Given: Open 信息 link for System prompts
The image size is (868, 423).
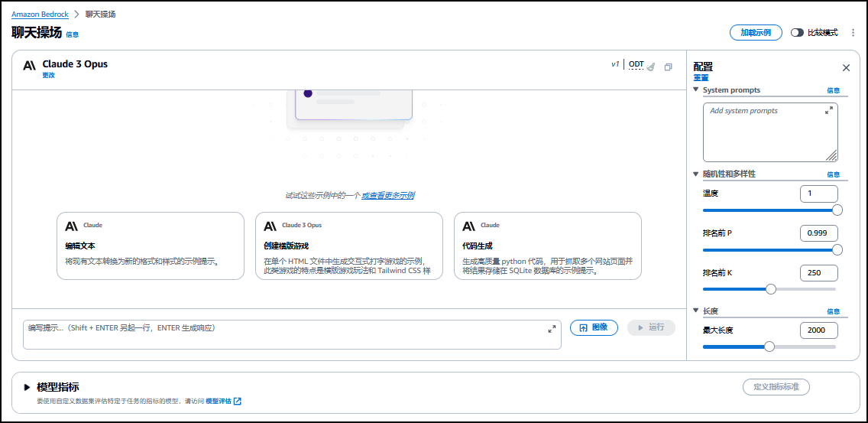Looking at the screenshot, I should tap(833, 90).
